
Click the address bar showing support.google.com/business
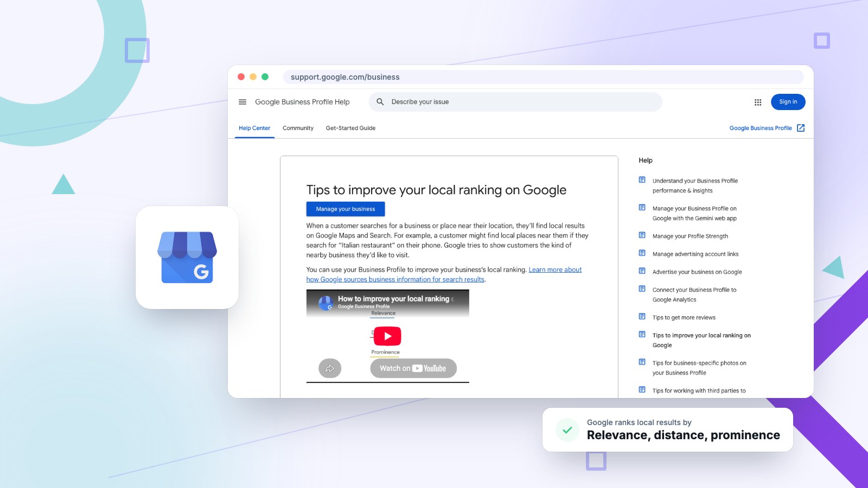tap(543, 77)
